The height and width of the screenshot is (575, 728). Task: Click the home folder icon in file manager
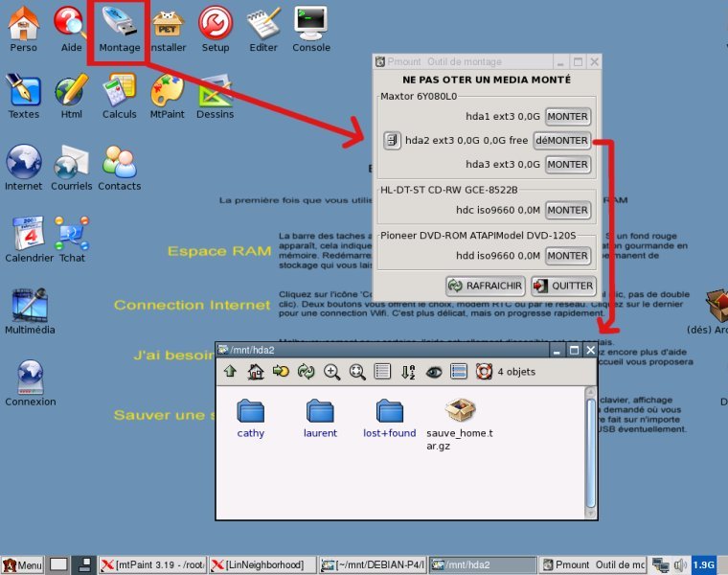click(256, 372)
